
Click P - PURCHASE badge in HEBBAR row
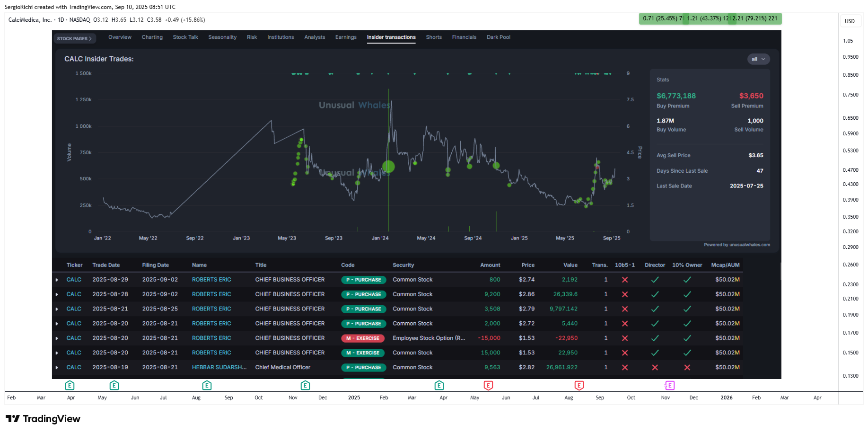click(364, 367)
